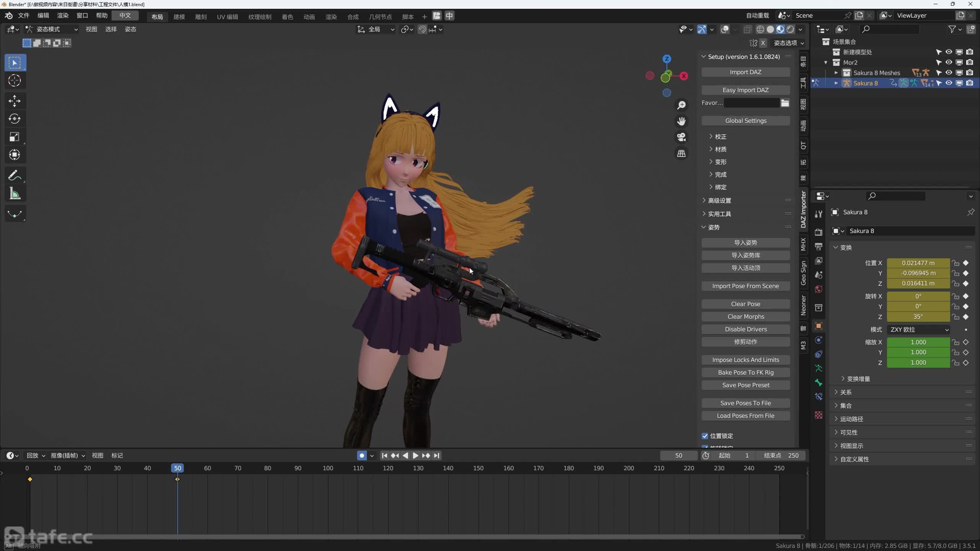Viewport: 980px width, 551px height.
Task: Play the animation forward
Action: [416, 455]
